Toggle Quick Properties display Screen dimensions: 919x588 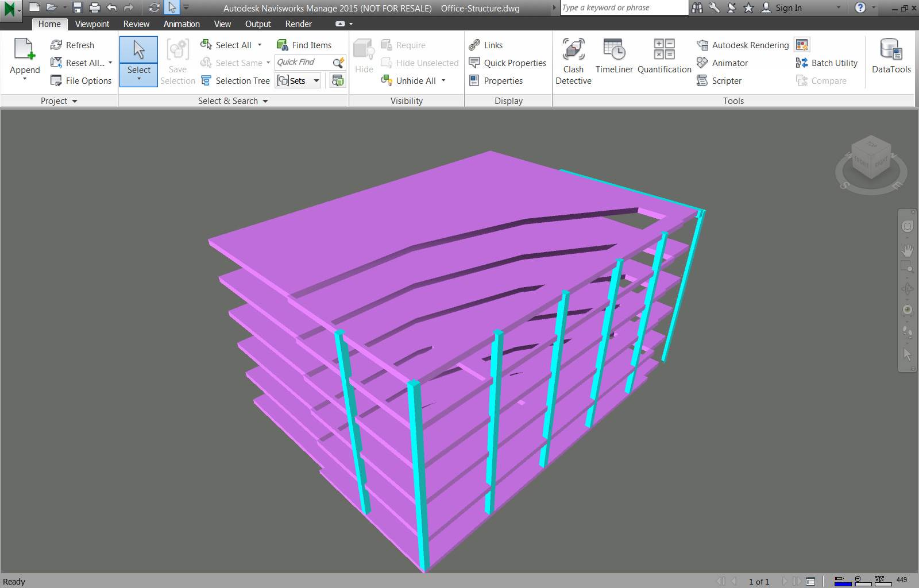click(508, 63)
